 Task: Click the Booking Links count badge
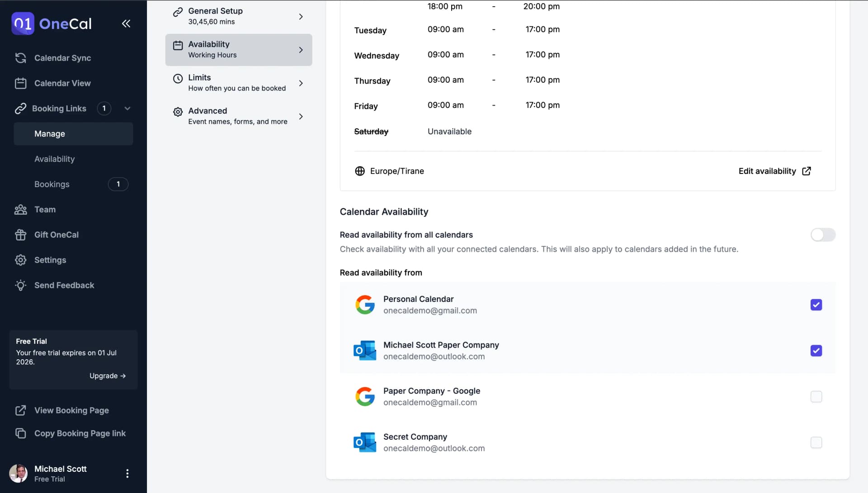click(x=104, y=108)
